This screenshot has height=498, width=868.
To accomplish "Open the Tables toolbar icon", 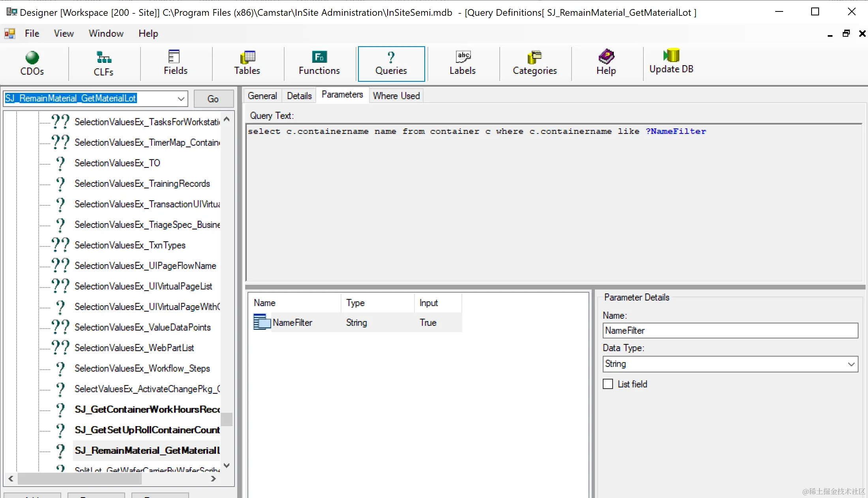I will 247,63.
